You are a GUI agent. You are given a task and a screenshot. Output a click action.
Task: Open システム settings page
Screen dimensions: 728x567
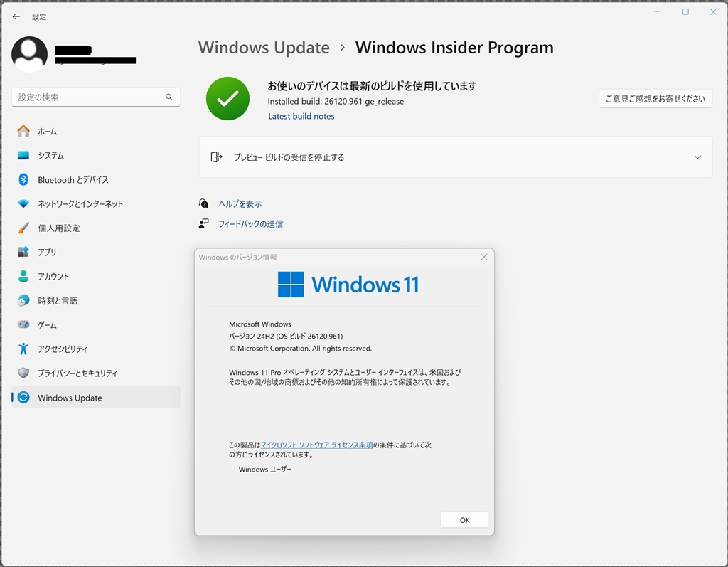(x=96, y=155)
